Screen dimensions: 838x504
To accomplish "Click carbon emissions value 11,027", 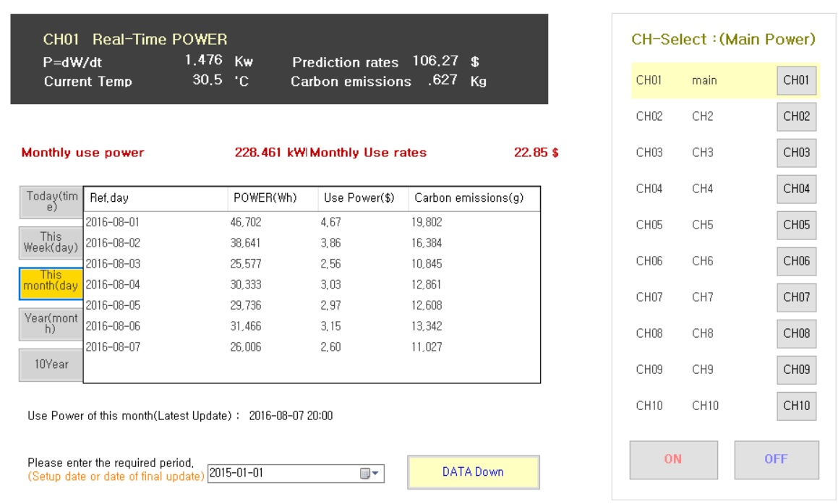I will 427,347.
